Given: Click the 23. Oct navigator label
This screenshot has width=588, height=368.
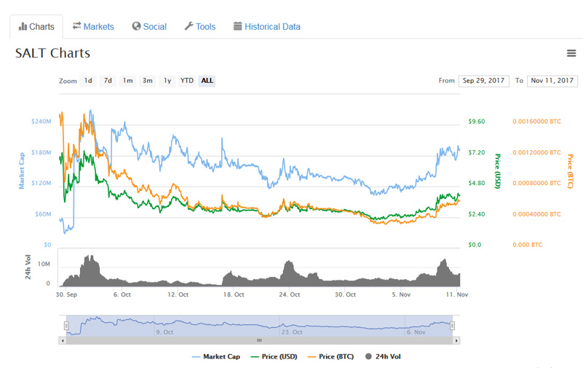Looking at the screenshot, I should (x=292, y=332).
